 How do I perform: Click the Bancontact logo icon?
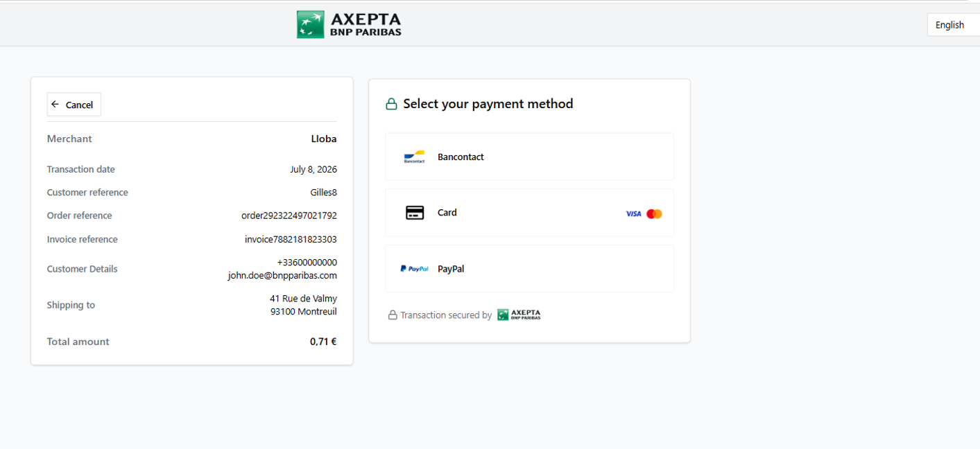414,157
